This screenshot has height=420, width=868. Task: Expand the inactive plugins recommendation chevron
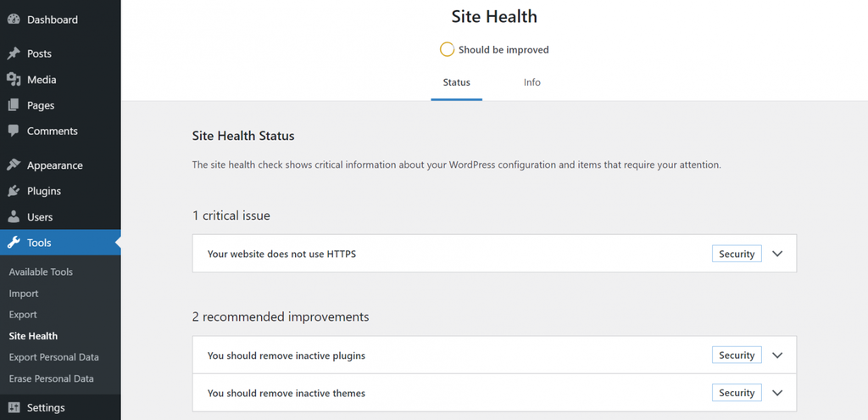pyautogui.click(x=777, y=356)
